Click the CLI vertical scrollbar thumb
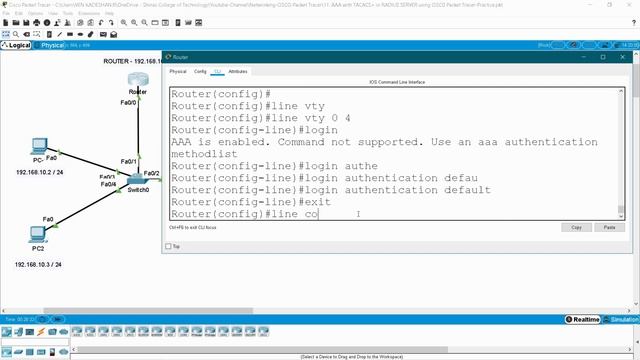 [x=621, y=209]
